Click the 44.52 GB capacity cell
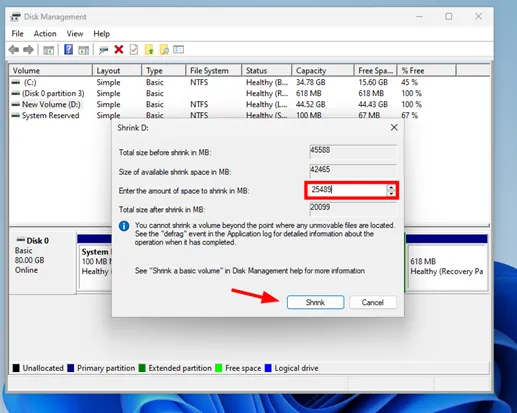Viewport: 517px width, 413px height. [311, 104]
